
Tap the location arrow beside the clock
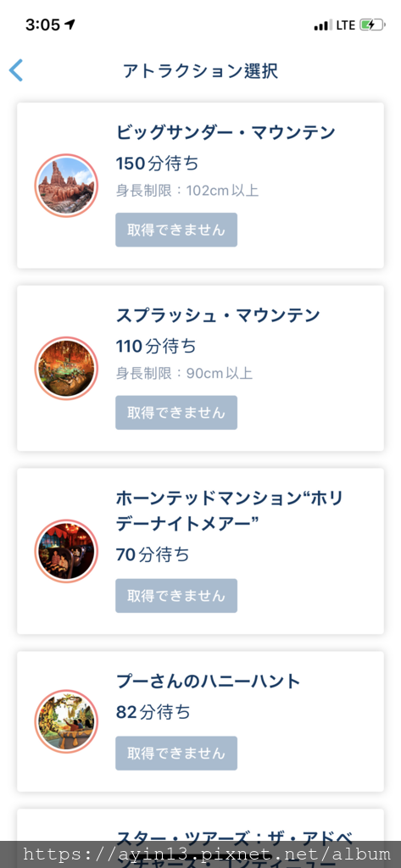[x=70, y=25]
